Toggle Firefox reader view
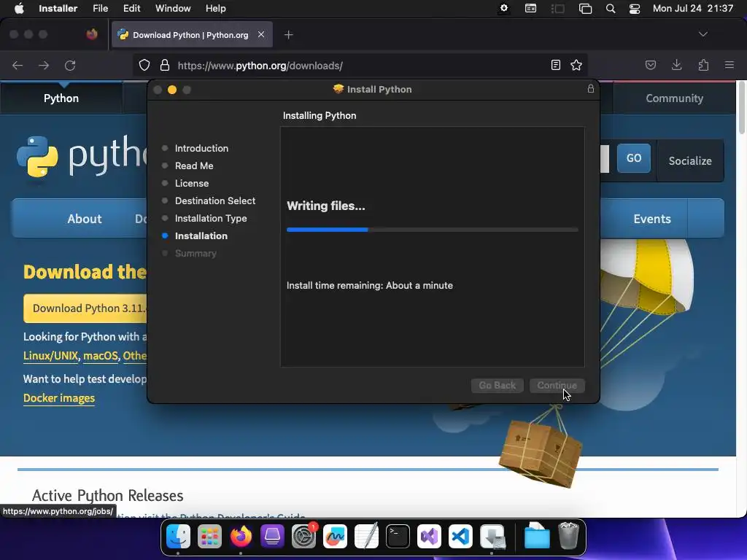 coord(555,65)
